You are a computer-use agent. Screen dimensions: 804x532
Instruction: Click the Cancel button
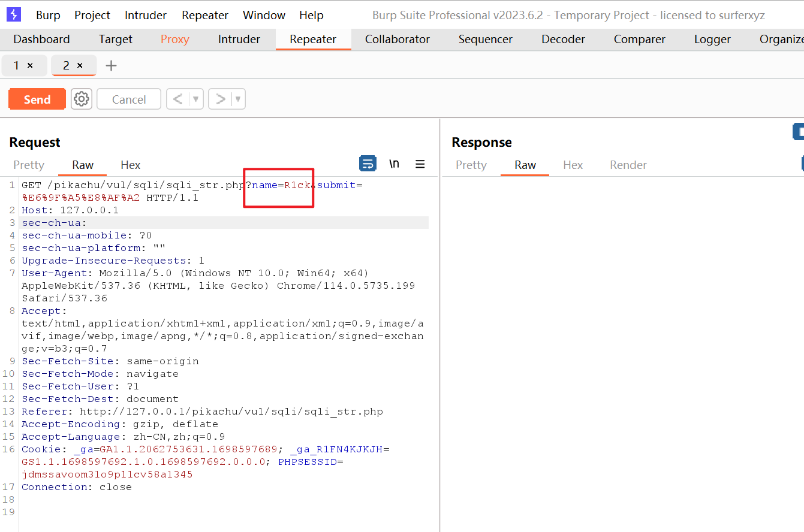[129, 99]
